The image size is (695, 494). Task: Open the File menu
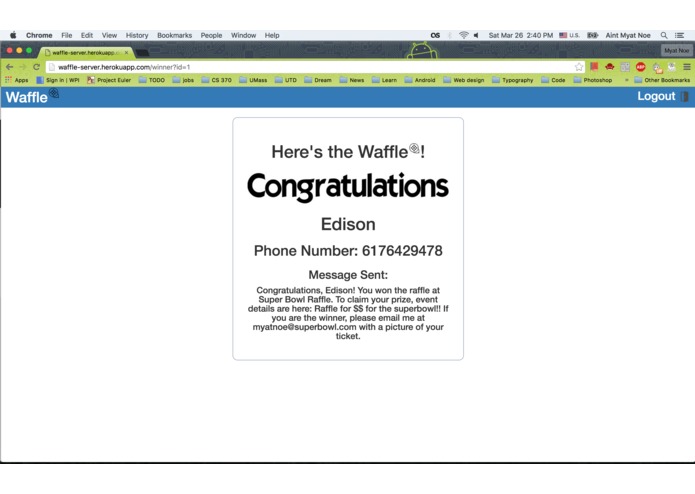click(66, 35)
